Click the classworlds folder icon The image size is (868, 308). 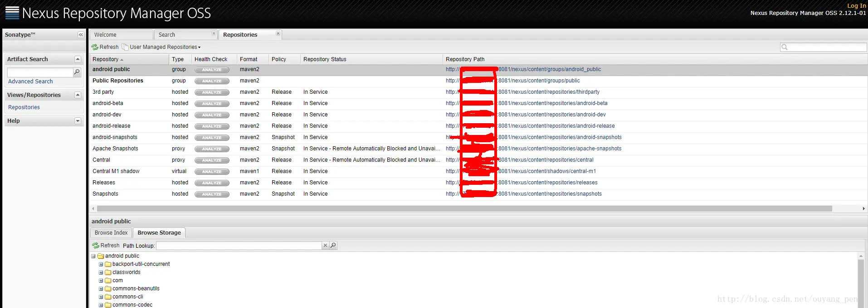click(x=108, y=272)
